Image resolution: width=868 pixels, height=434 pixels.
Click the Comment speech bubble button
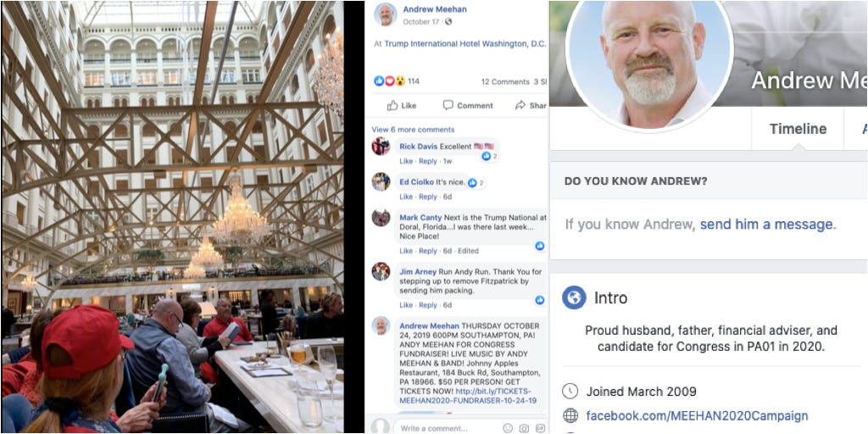pos(468,105)
